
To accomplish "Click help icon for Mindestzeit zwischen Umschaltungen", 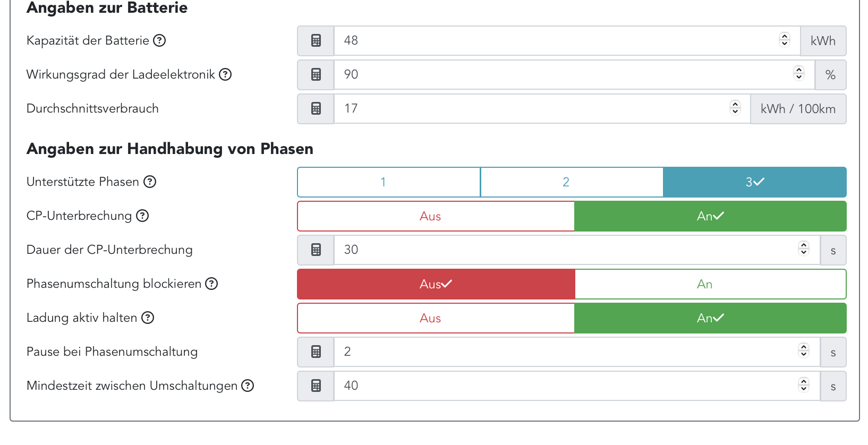I will coord(248,386).
